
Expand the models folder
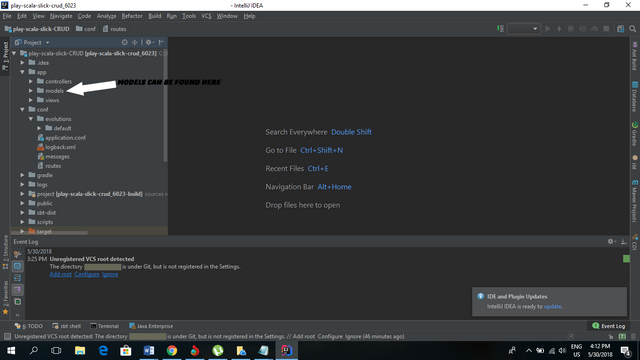(x=31, y=91)
